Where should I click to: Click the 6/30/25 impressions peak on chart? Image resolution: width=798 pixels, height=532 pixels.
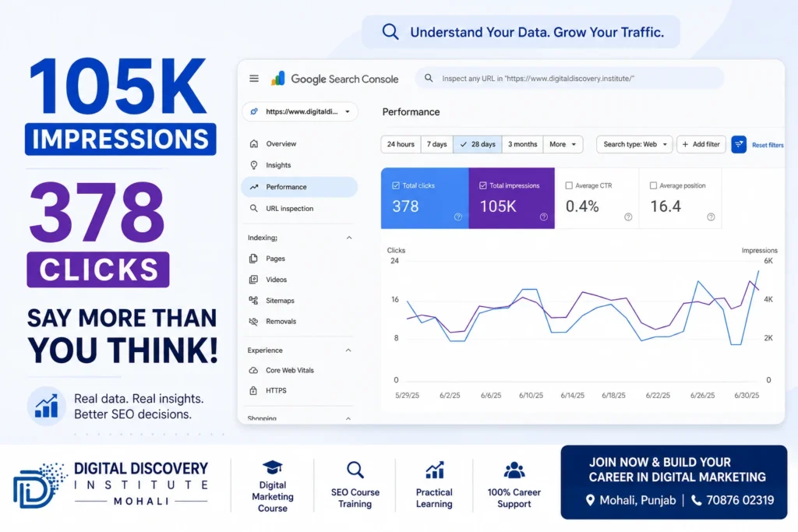click(x=750, y=280)
